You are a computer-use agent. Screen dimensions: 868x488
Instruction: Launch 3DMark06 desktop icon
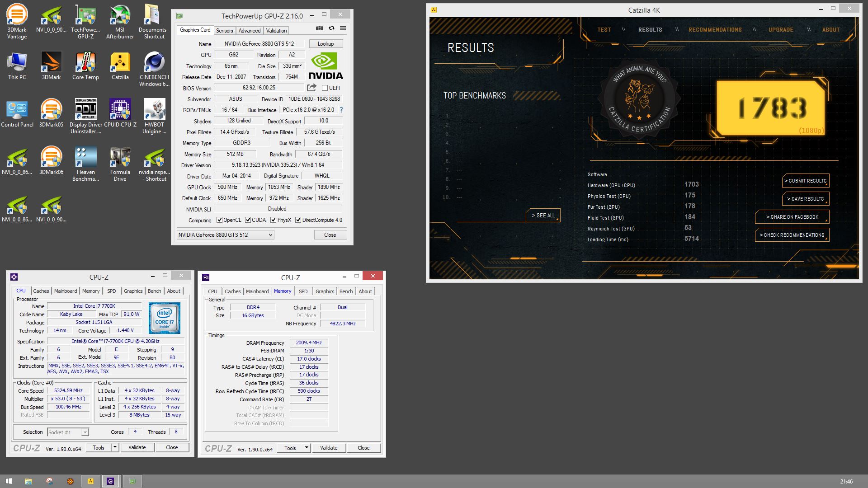tap(51, 160)
